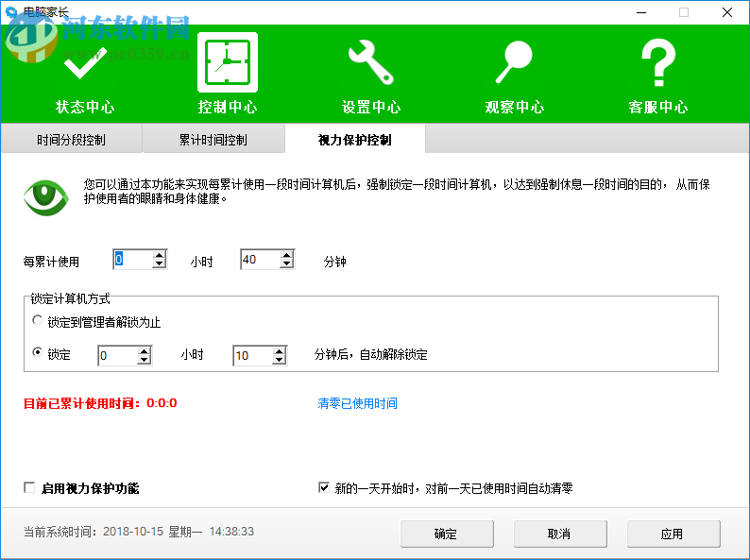Click the 取消 button
This screenshot has height=560, width=750.
[x=560, y=534]
